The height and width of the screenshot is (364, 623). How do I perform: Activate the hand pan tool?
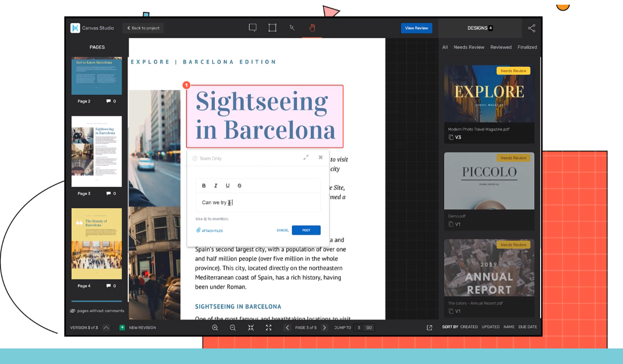click(312, 28)
